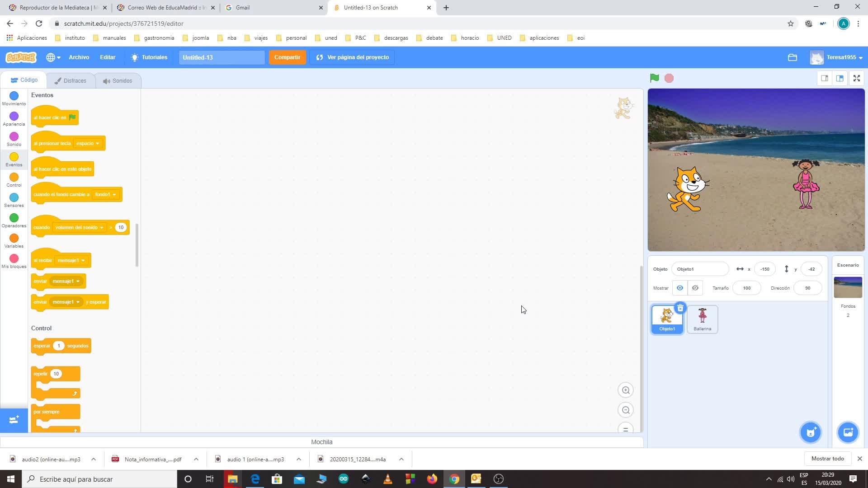Select the Ballerina sprite thumbnail
The image size is (868, 488).
coord(702,319)
